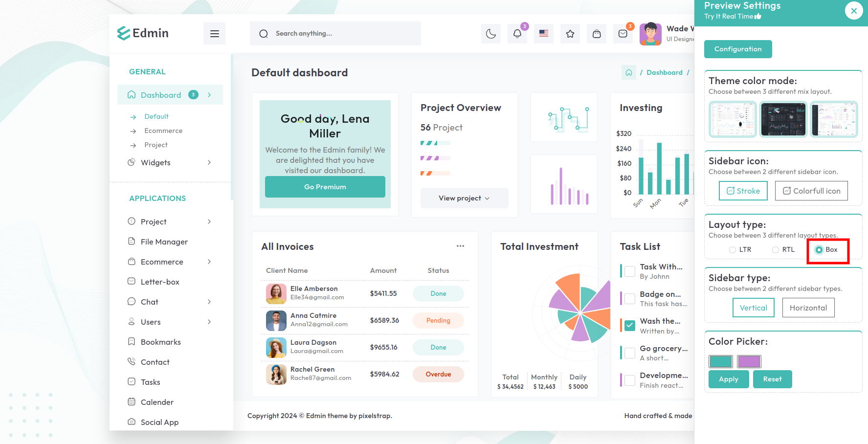The width and height of the screenshot is (868, 444).
Task: Click the home breadcrumb icon
Action: [629, 72]
